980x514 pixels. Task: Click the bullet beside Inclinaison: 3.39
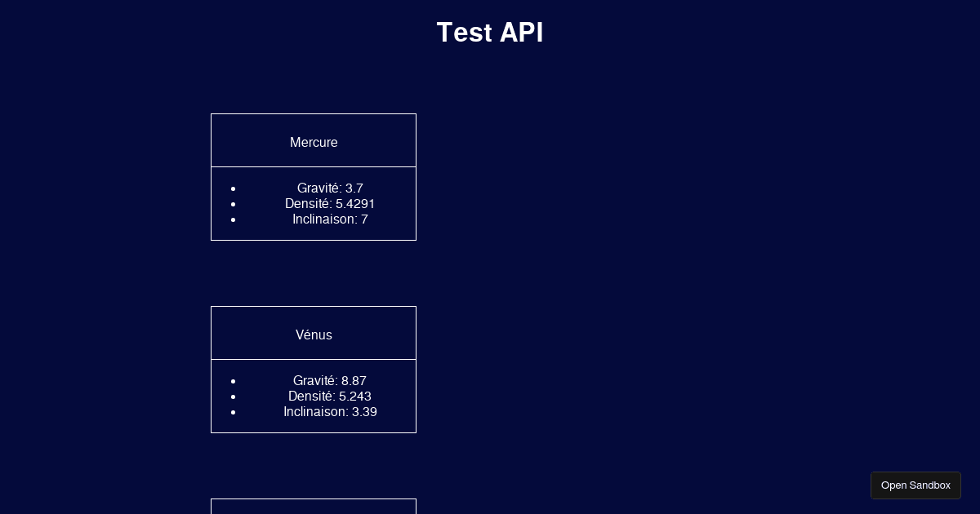tap(234, 412)
